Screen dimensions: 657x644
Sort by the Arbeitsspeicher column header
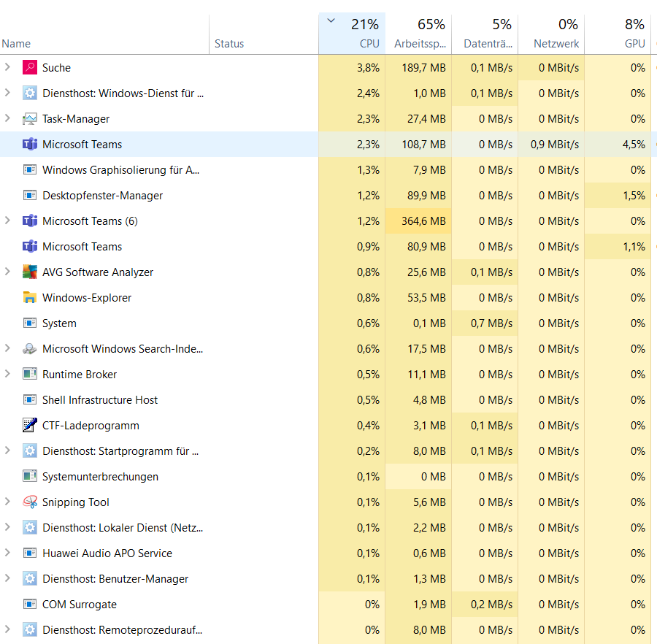coord(418,34)
